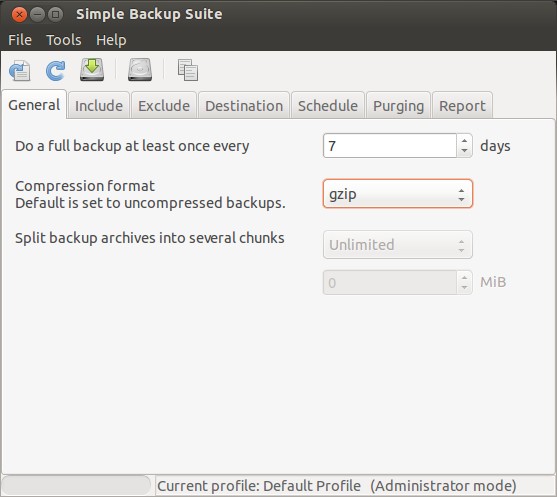Click the stacked documents toolbar icon

tap(188, 70)
